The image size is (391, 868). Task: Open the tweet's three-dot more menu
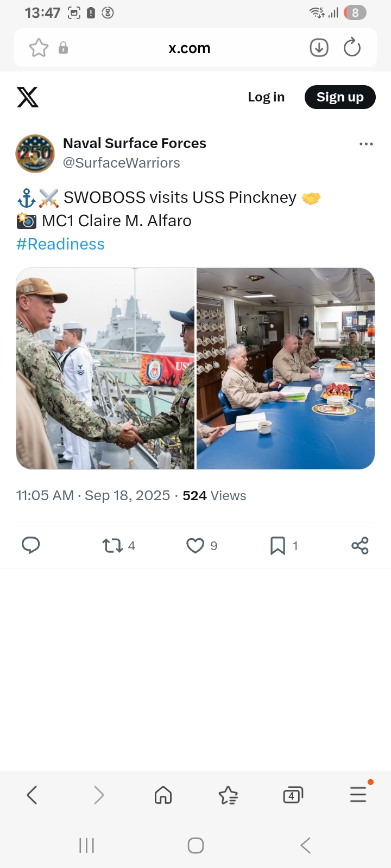click(366, 144)
